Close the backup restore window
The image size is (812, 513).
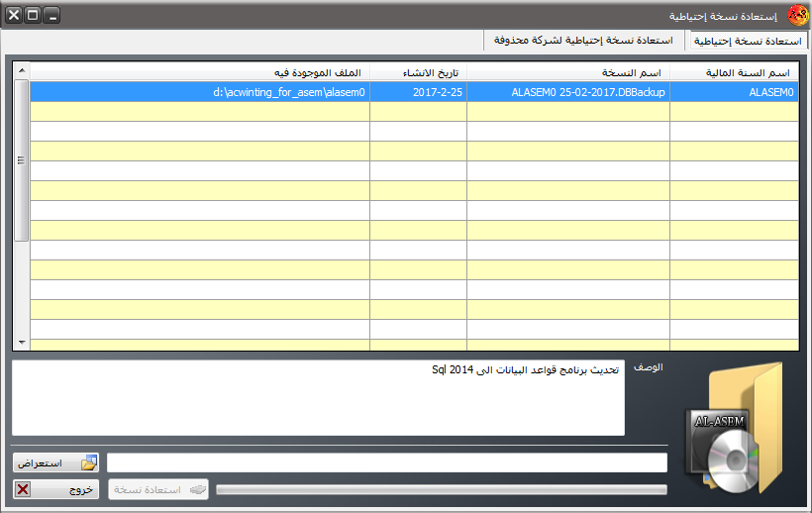15,16
